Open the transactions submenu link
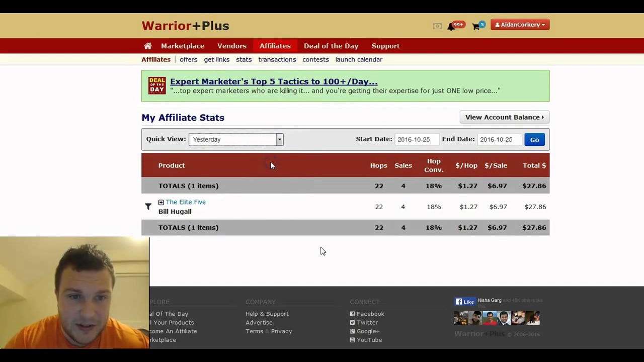The image size is (644, 362). click(x=277, y=59)
